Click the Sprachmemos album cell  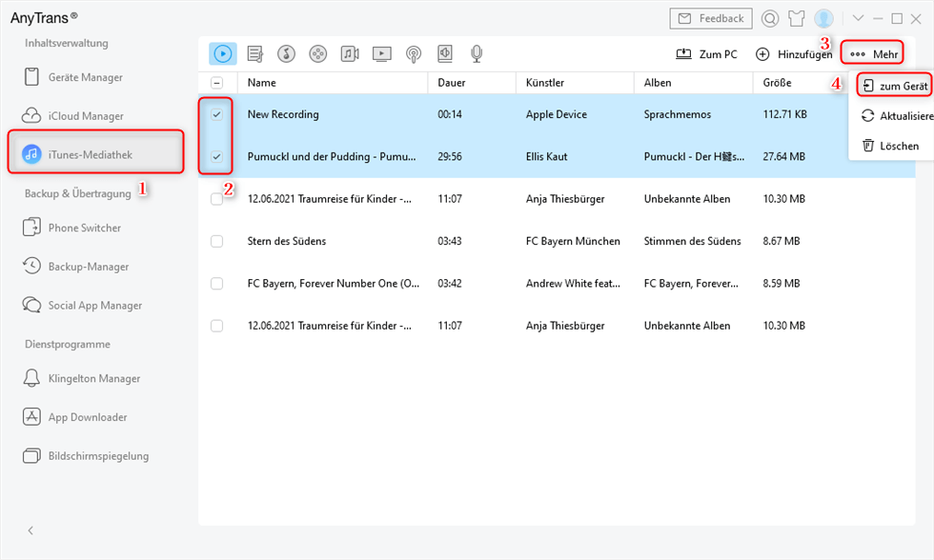click(678, 114)
